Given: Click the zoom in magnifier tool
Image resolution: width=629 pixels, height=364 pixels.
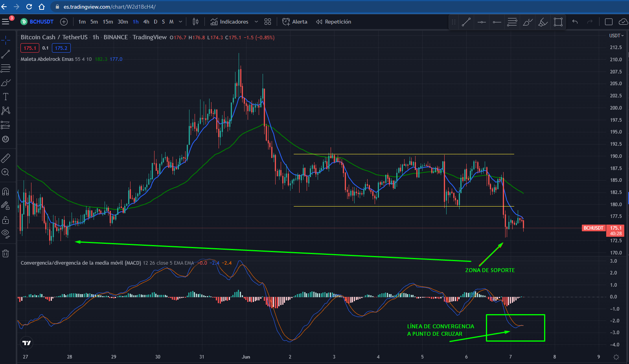Looking at the screenshot, I should click(x=6, y=172).
